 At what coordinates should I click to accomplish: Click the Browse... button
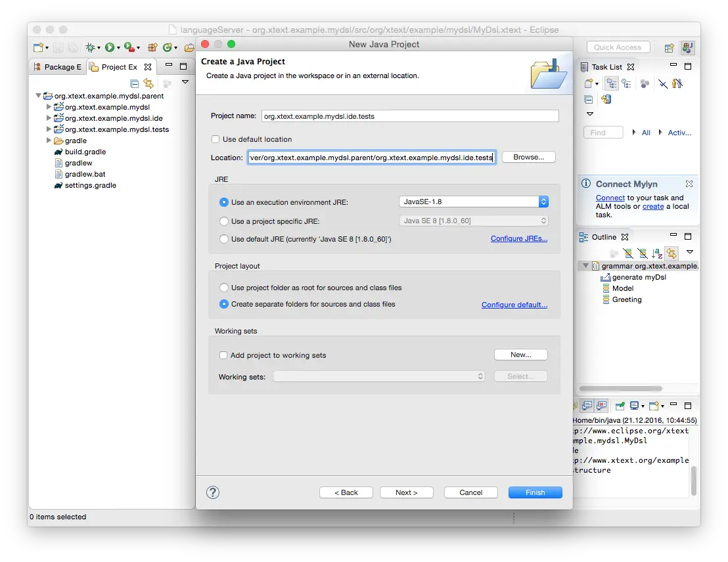click(x=528, y=157)
